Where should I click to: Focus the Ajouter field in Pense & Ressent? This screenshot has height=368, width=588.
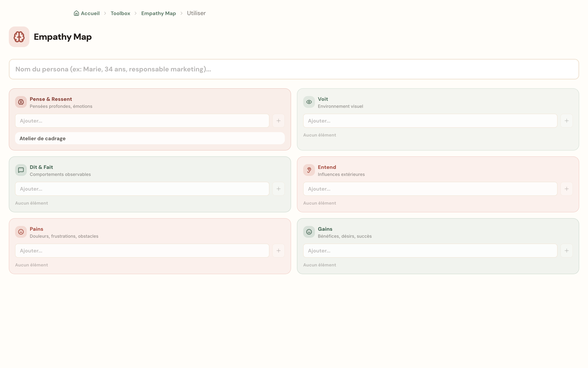pyautogui.click(x=142, y=121)
